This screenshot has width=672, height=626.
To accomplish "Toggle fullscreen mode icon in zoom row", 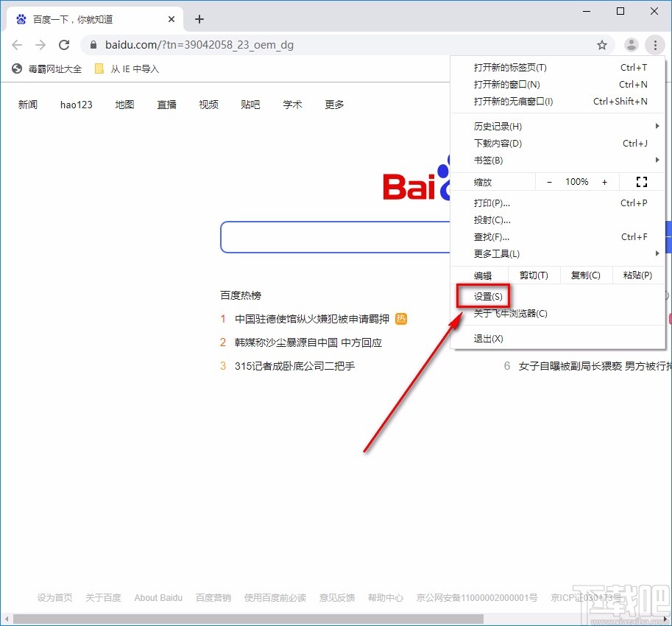I will (641, 182).
